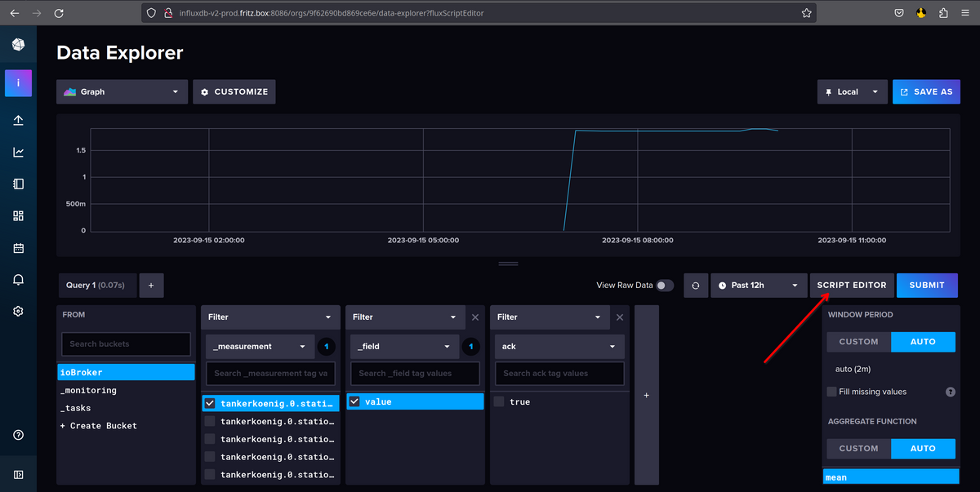The width and height of the screenshot is (980, 492).
Task: Expand the Past 12h time range dropdown
Action: click(x=758, y=286)
